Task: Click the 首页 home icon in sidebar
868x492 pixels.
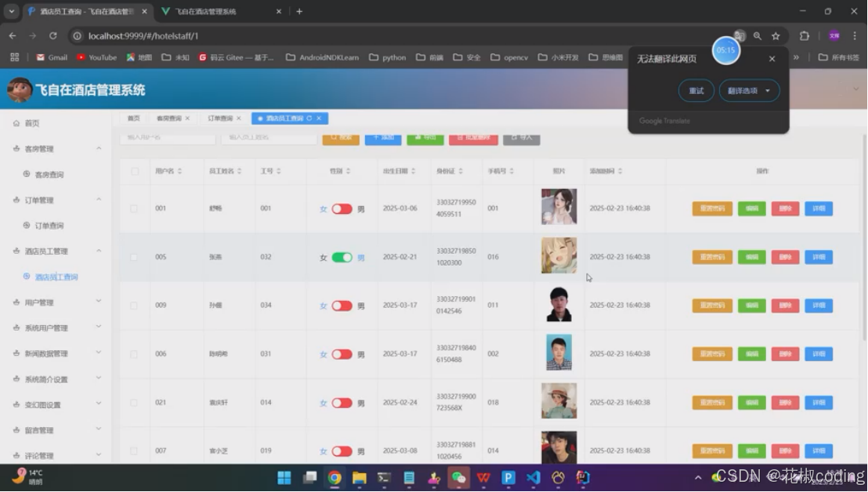Action: (x=16, y=124)
